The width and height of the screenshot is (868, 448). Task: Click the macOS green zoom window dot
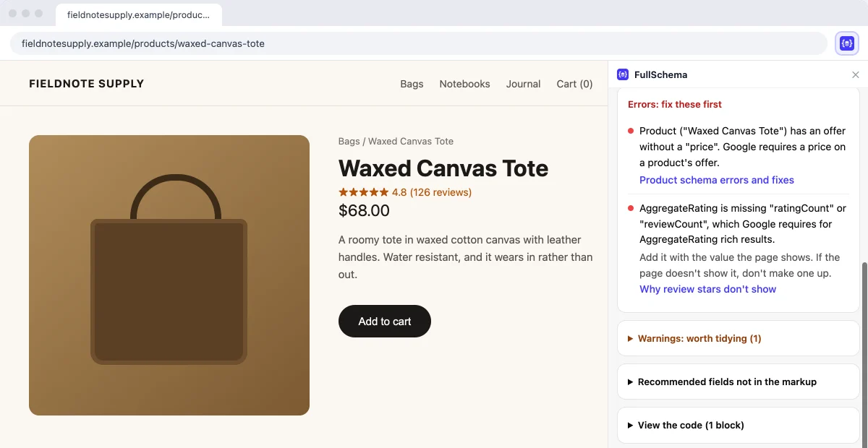(x=39, y=14)
